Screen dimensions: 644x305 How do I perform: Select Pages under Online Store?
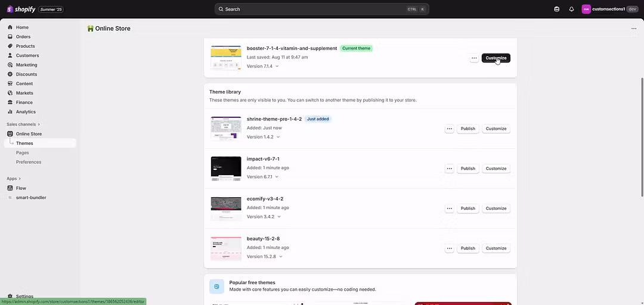point(22,152)
